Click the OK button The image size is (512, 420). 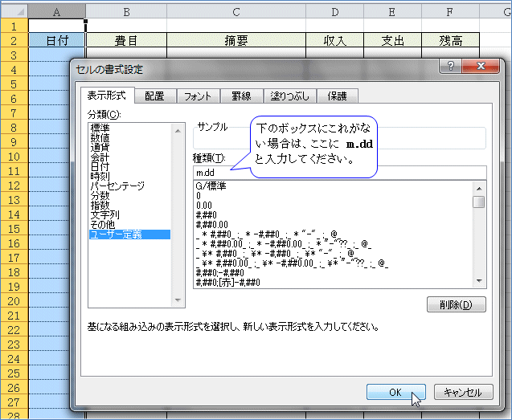[x=395, y=392]
